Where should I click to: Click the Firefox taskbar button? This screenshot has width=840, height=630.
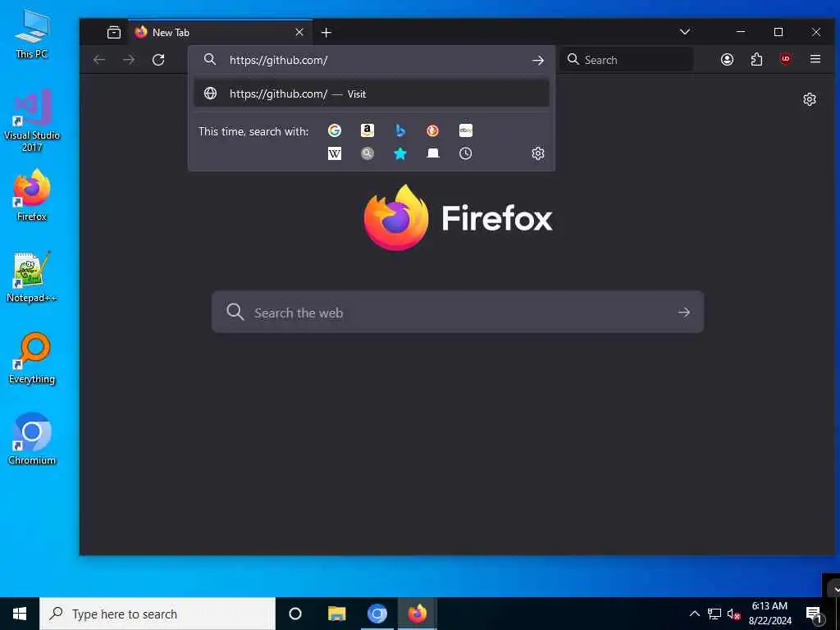point(418,614)
